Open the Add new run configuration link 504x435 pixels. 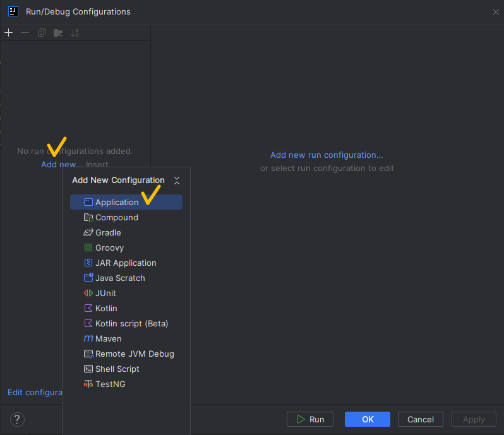(x=327, y=155)
